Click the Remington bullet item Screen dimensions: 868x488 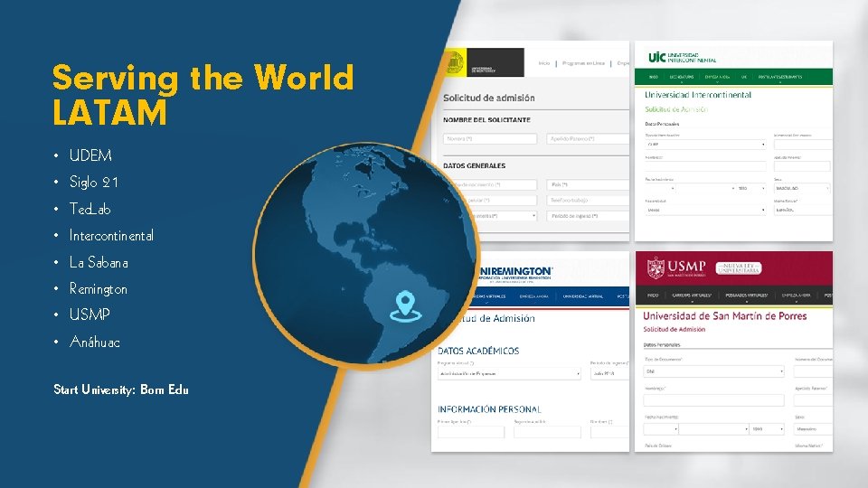pyautogui.click(x=98, y=289)
